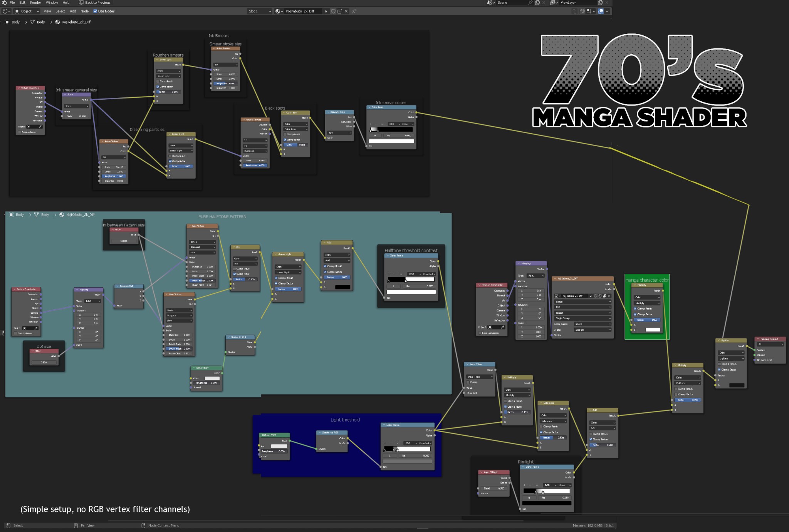This screenshot has height=532, width=789.
Task: Click eyedropper in ink smears Texture Coordinate node
Action: point(40,127)
